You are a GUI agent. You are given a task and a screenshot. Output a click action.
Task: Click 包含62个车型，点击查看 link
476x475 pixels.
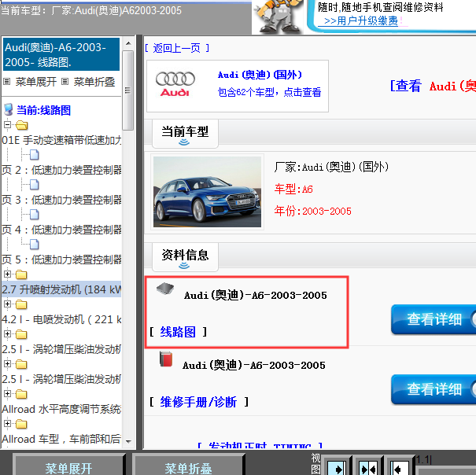269,92
